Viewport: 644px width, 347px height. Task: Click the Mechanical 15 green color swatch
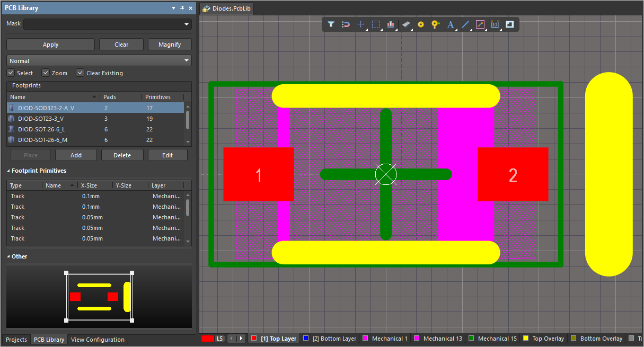click(x=471, y=339)
